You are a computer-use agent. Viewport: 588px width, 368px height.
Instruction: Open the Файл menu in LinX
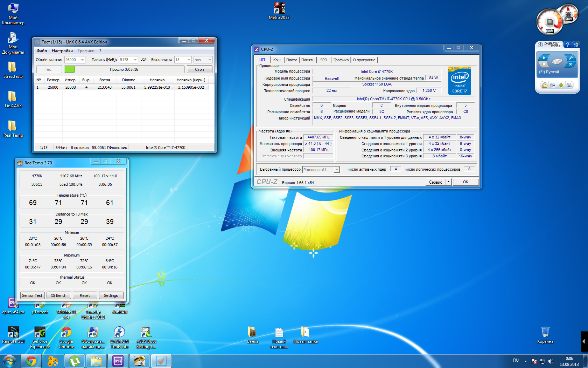pos(42,51)
